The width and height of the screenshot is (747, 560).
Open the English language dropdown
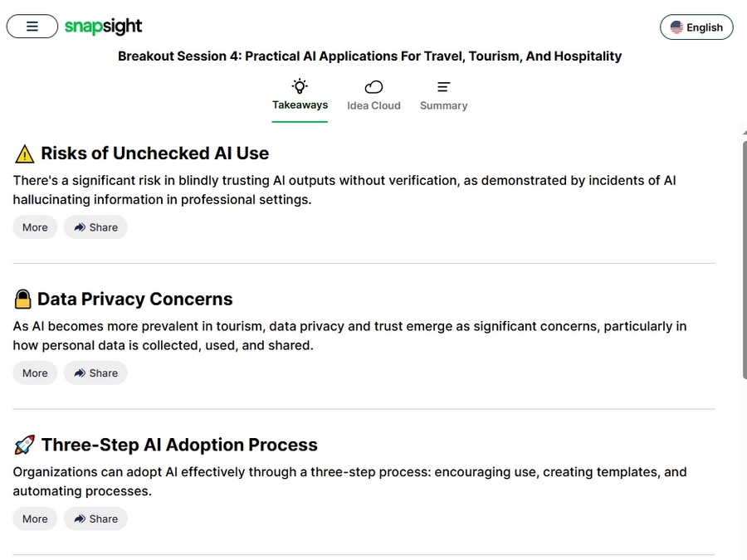click(x=696, y=27)
